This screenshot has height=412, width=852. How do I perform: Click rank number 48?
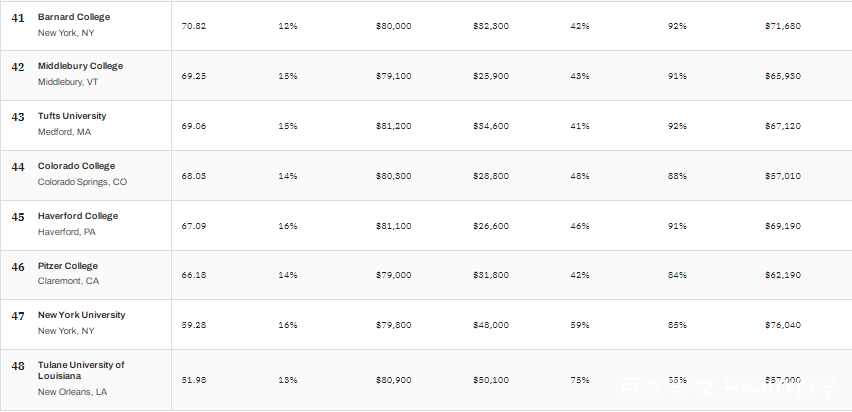click(18, 366)
